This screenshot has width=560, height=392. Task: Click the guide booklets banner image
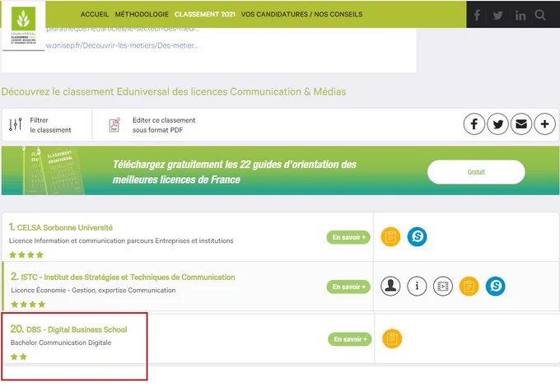tap(54, 170)
